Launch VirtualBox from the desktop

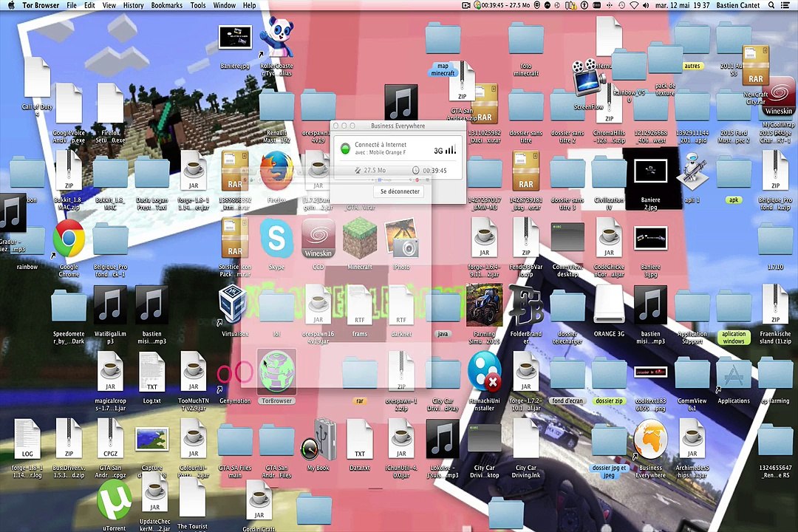[233, 304]
